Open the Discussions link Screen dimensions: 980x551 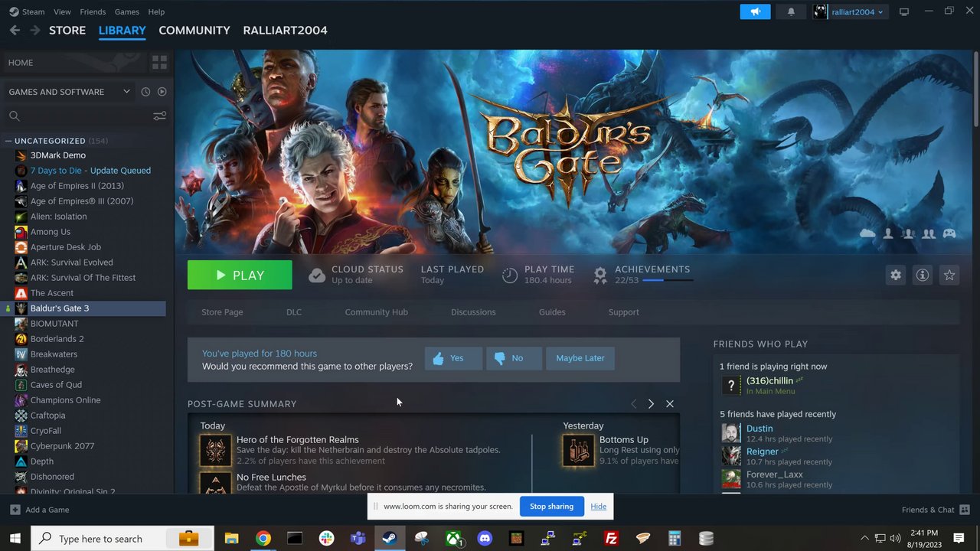coord(473,312)
